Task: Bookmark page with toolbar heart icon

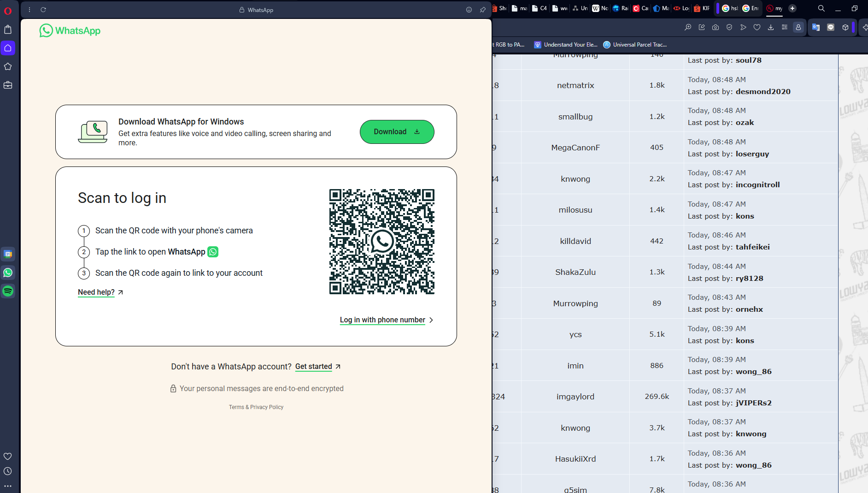Action: point(757,27)
